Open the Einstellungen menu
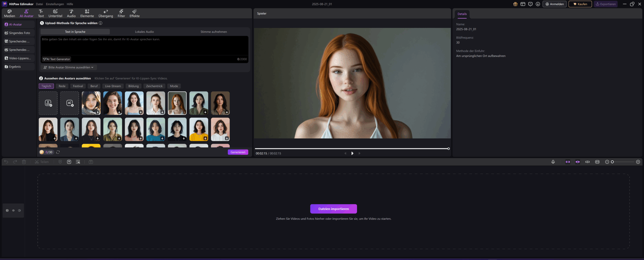The image size is (644, 260). 55,4
